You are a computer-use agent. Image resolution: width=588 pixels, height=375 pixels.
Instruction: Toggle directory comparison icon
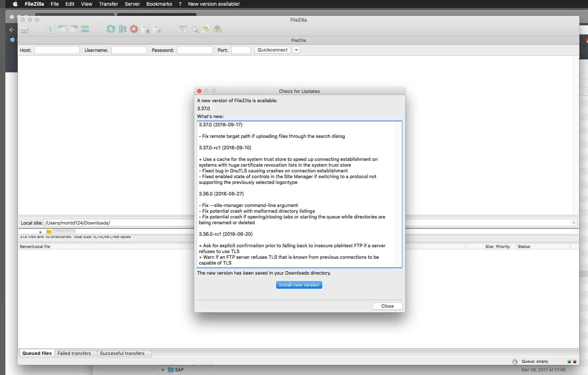tap(195, 29)
